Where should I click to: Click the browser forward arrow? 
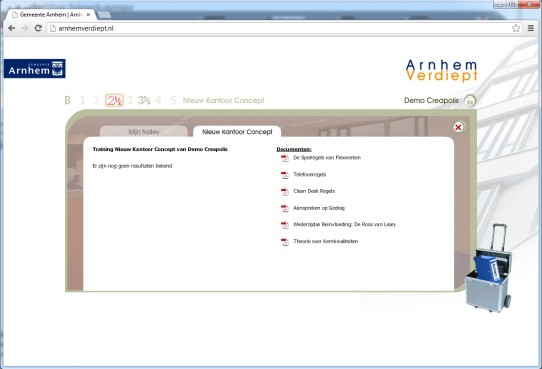coord(25,28)
